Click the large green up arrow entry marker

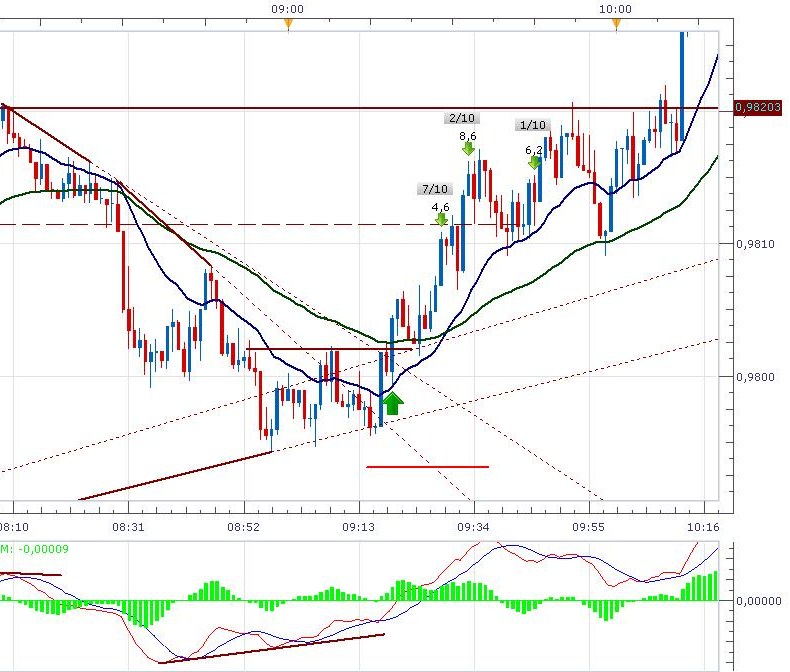pos(392,403)
